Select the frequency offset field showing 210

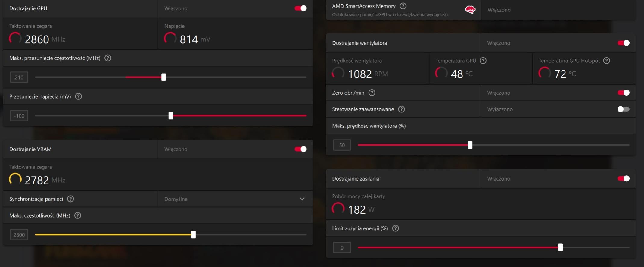tap(19, 77)
